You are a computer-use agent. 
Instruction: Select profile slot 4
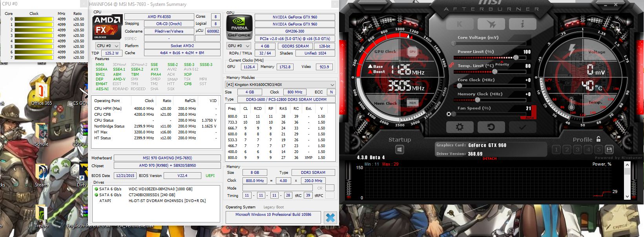pos(588,149)
